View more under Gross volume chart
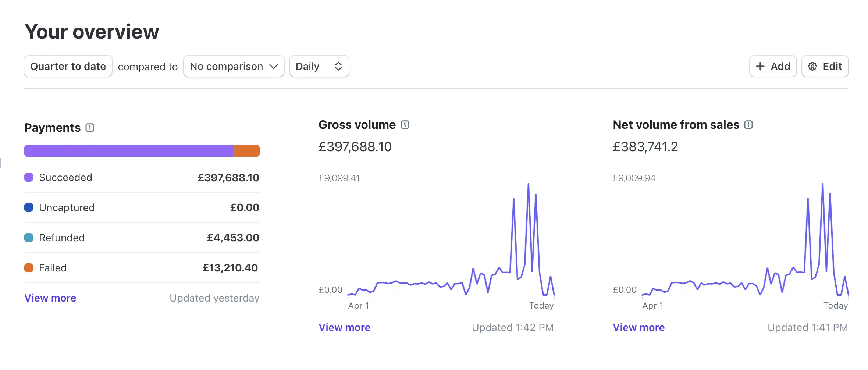The image size is (868, 370). click(345, 327)
